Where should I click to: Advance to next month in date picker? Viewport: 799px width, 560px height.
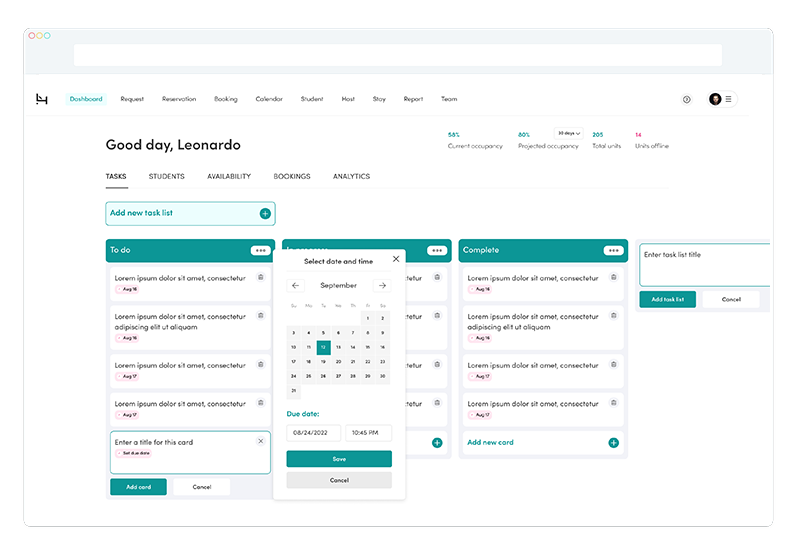tap(381, 285)
